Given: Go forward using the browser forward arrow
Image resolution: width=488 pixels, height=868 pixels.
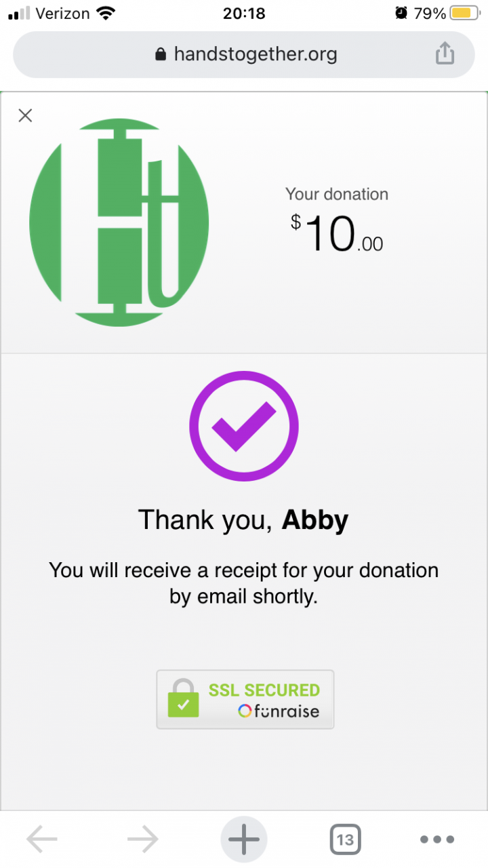Looking at the screenshot, I should (x=142, y=840).
